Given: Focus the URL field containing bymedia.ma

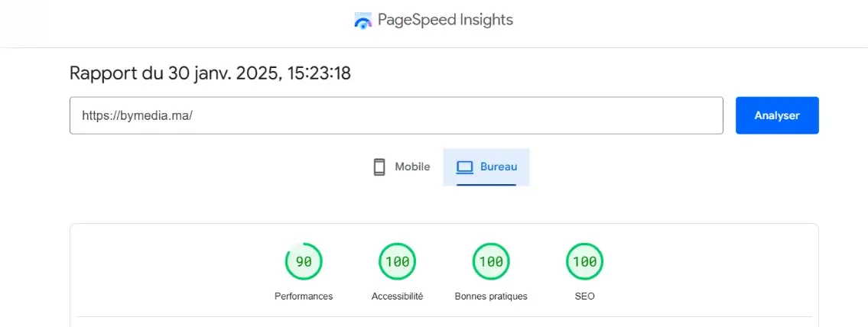Looking at the screenshot, I should coord(396,115).
